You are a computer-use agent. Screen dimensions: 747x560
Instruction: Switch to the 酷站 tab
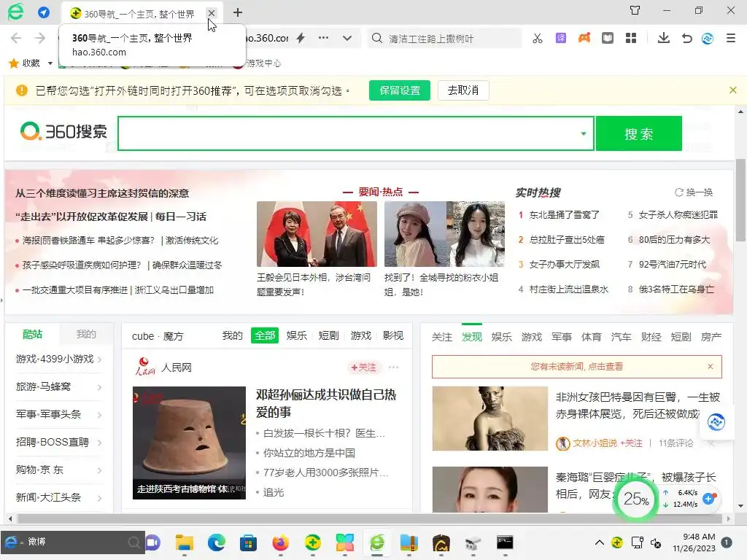click(32, 334)
